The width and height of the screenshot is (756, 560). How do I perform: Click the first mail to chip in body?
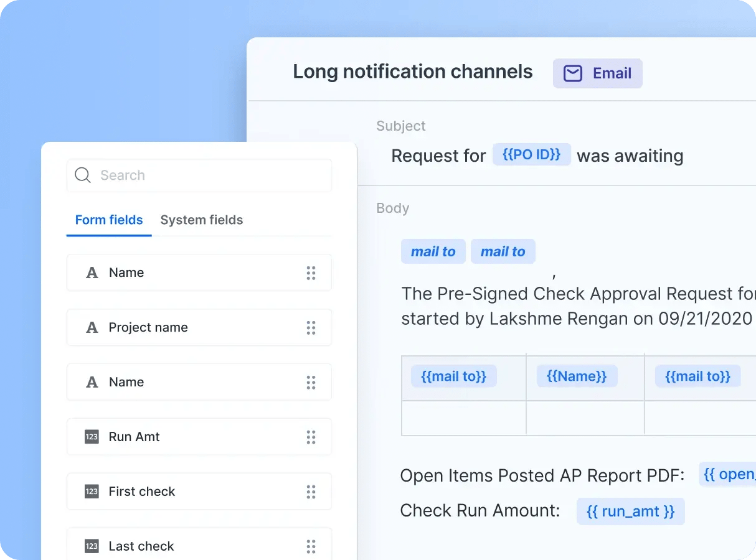tap(433, 251)
